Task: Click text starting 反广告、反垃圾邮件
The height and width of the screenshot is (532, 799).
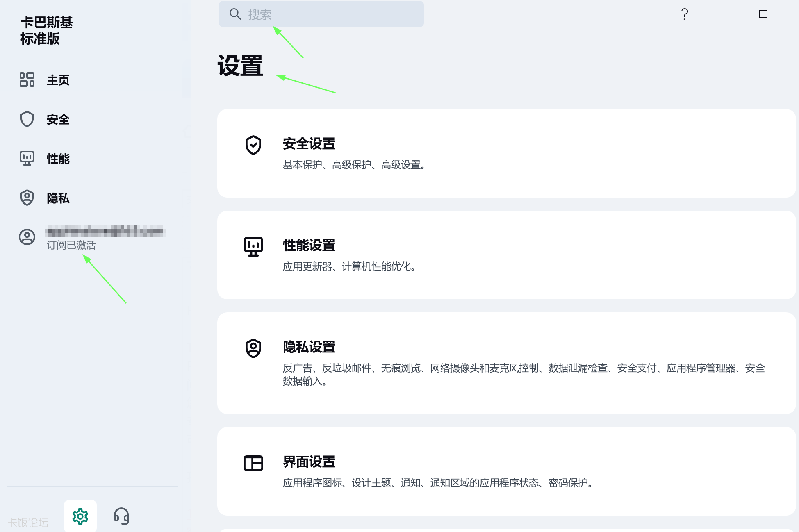Action: point(524,375)
